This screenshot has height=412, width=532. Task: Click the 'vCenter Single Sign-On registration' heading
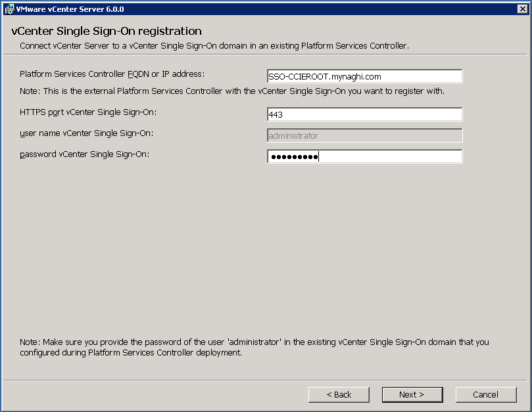[107, 32]
